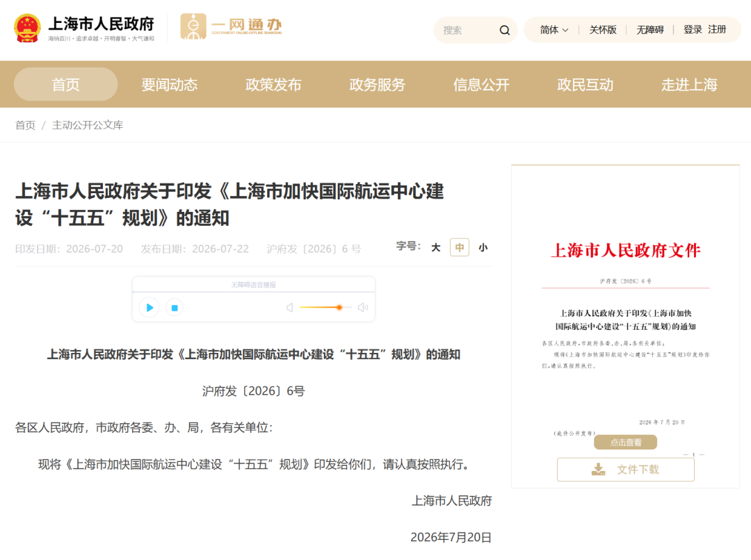Go to the 首页 navigation tab

click(x=65, y=84)
